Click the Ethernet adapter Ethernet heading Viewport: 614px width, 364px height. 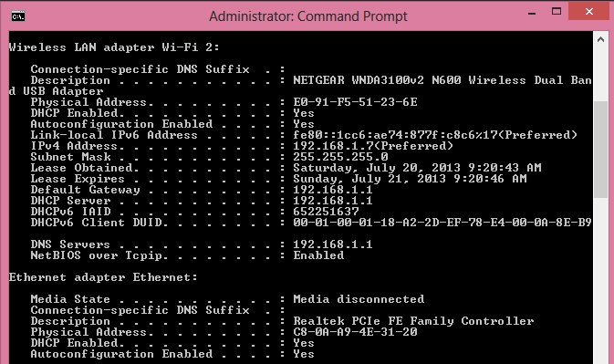pos(103,277)
